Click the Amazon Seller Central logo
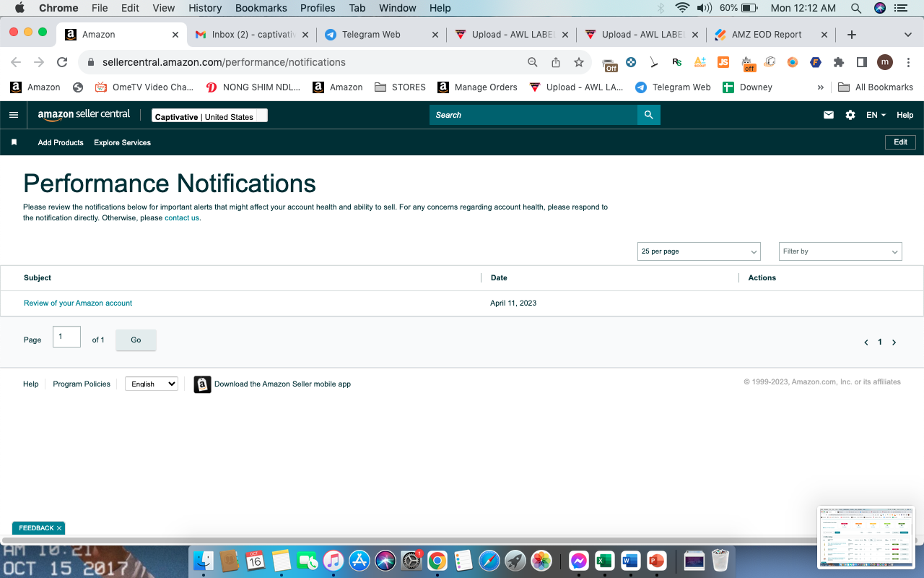Image resolution: width=924 pixels, height=578 pixels. click(x=84, y=115)
